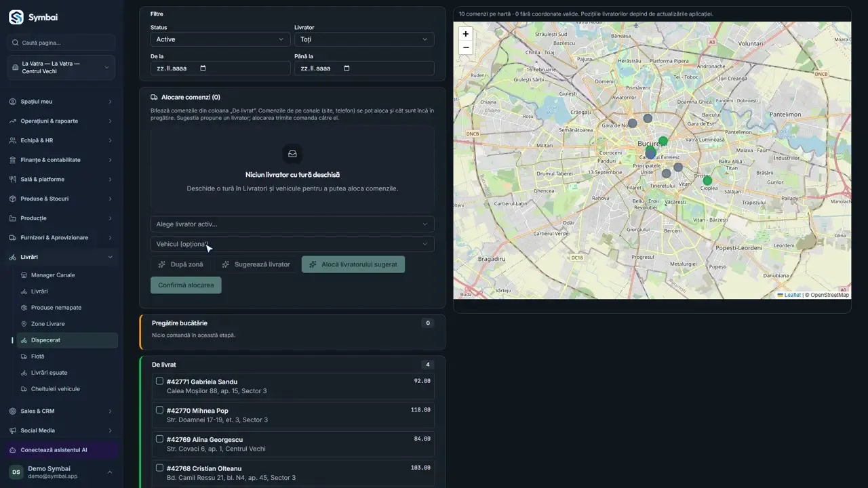Click the Echipă & HR people icon
This screenshot has height=488, width=868.
coord(13,140)
